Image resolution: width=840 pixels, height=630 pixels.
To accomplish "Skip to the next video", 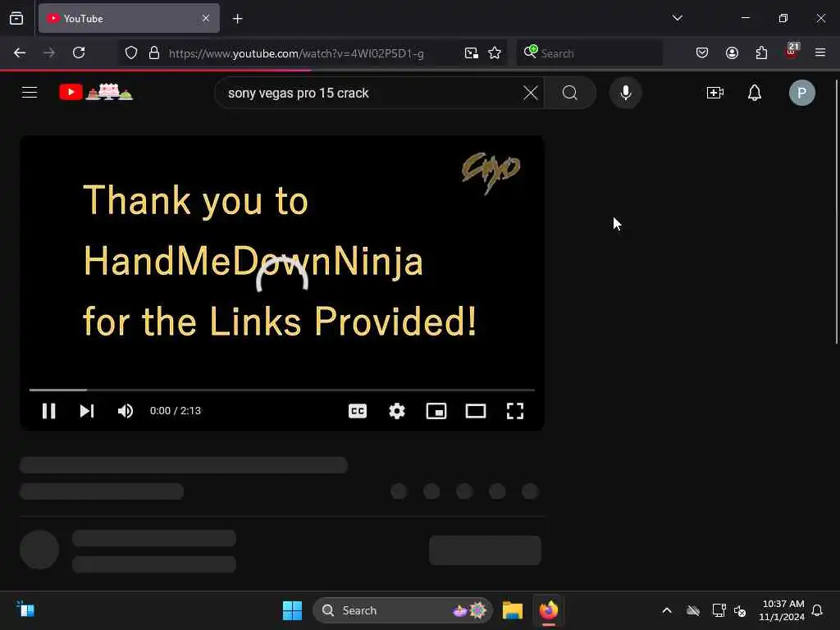I will coord(87,411).
